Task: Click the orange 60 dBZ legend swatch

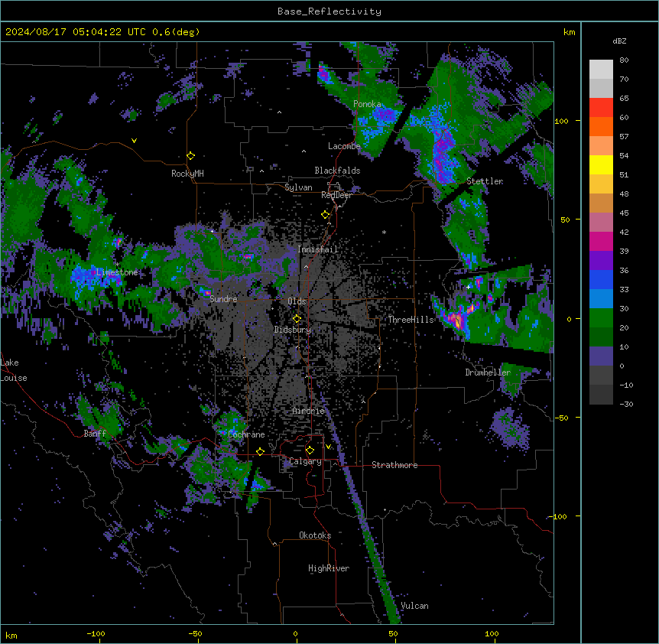Action: click(x=601, y=126)
